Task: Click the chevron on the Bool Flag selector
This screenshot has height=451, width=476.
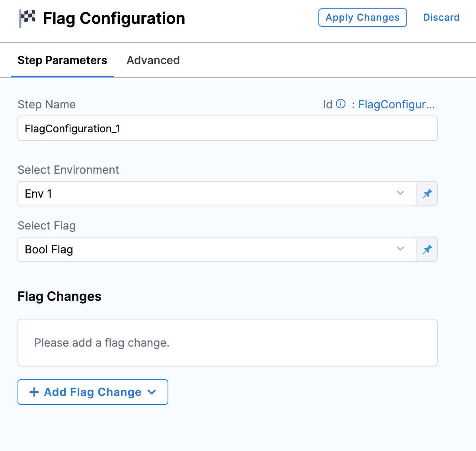Action: (x=400, y=249)
